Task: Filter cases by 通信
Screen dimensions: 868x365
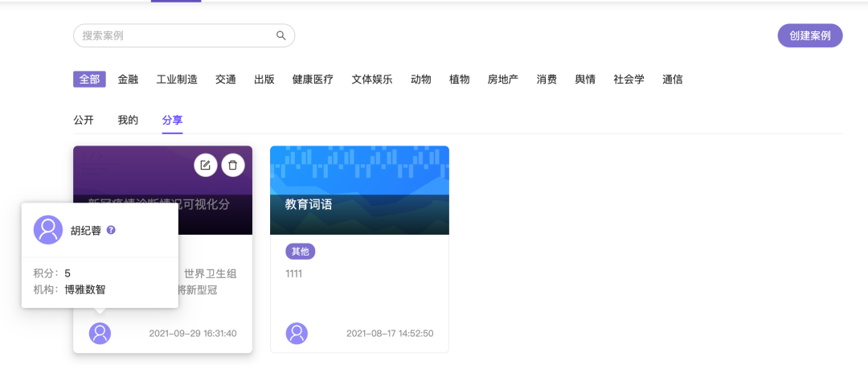Action: 673,80
